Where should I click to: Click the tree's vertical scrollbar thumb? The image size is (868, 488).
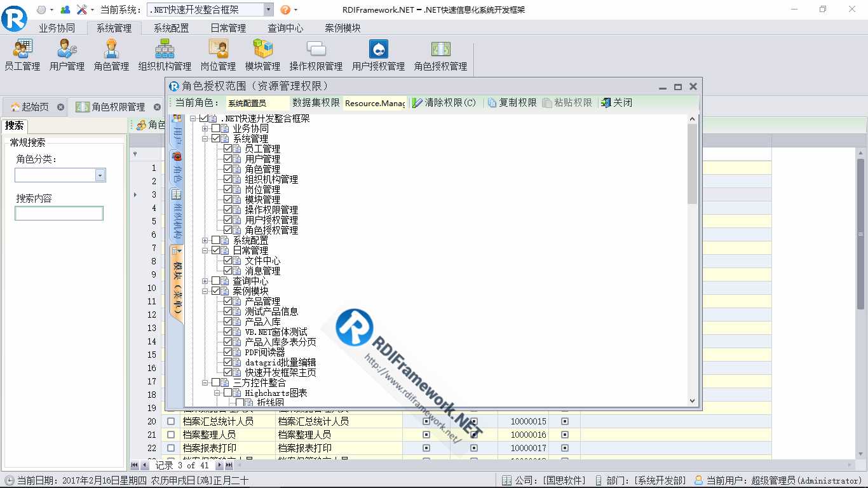point(693,164)
